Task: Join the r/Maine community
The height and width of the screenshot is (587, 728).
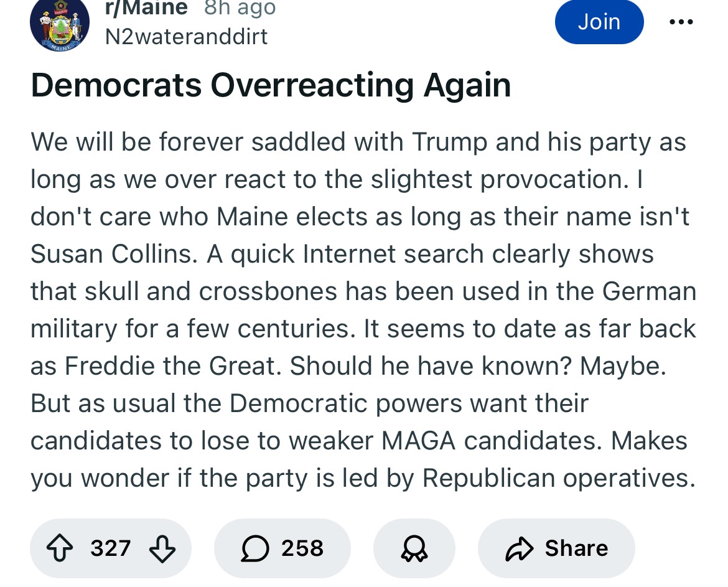Action: (599, 21)
